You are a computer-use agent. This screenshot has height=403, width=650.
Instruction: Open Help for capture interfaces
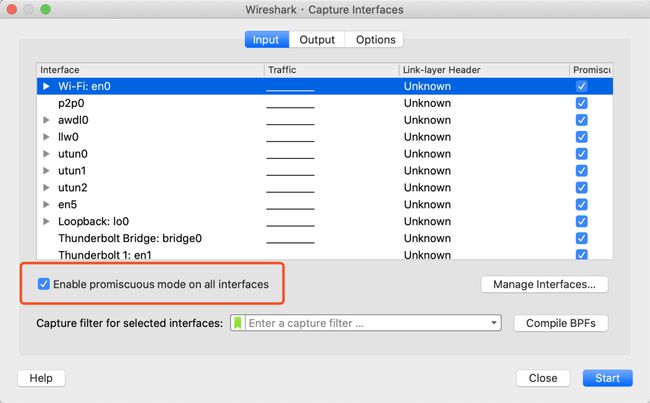point(41,378)
